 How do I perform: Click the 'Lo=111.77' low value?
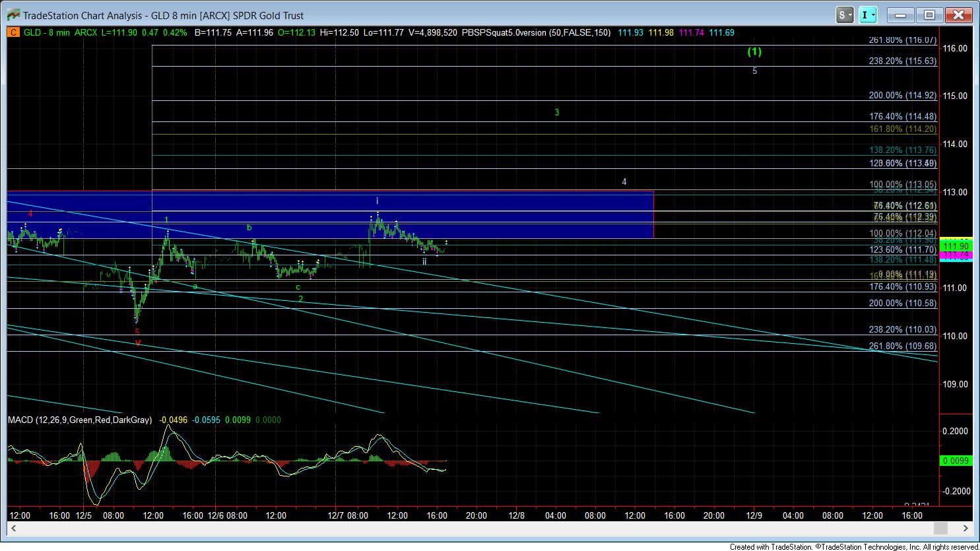[384, 32]
